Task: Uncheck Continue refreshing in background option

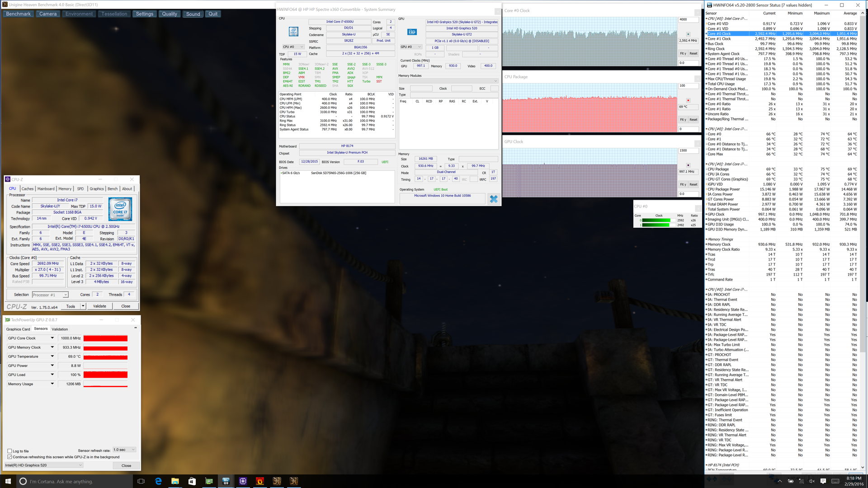Action: pyautogui.click(x=10, y=457)
